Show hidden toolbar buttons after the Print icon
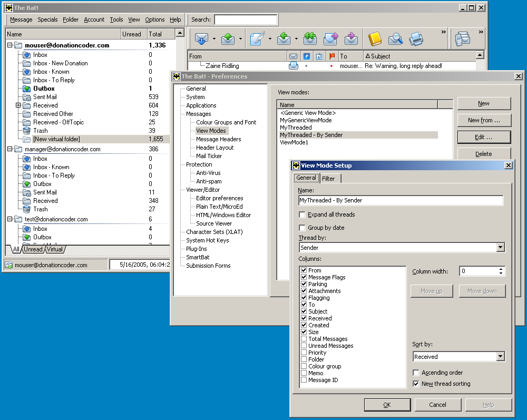The width and height of the screenshot is (527, 420). pos(444,32)
